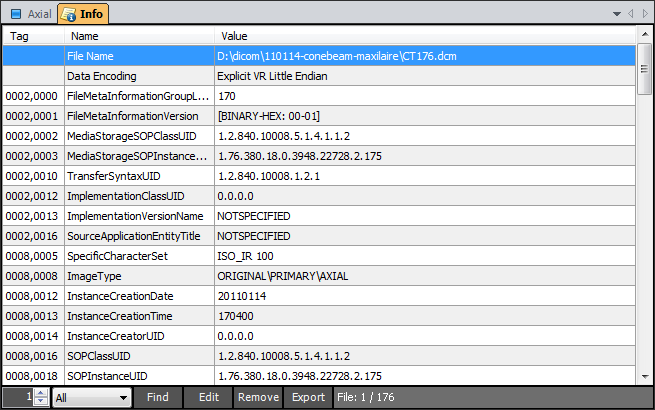Click the 20110114 date value
This screenshot has height=410, width=655.
(x=242, y=296)
